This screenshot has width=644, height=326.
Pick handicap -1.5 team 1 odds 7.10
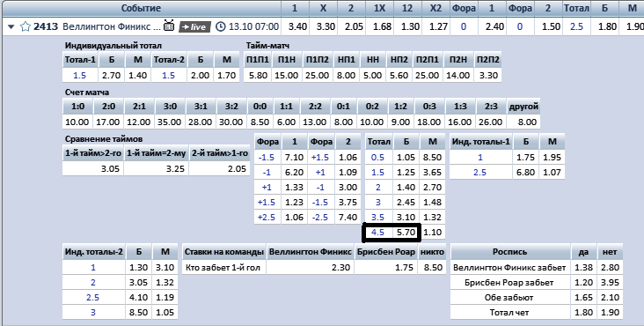click(294, 157)
